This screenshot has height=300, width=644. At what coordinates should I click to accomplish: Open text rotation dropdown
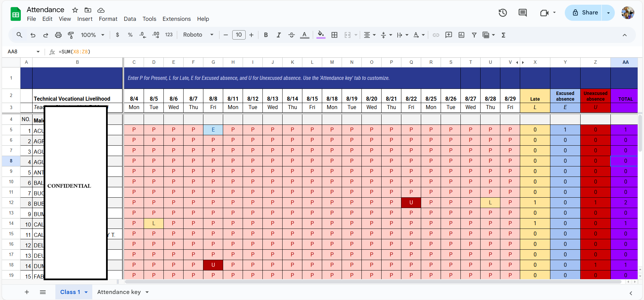[419, 35]
